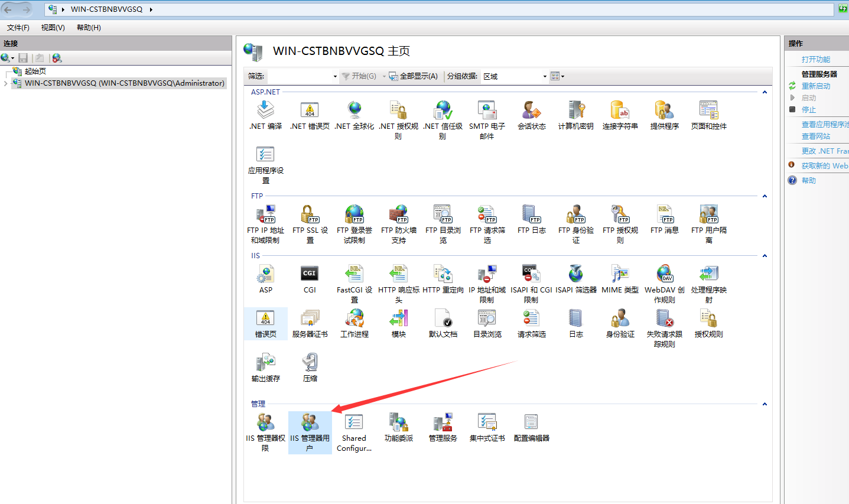Open the Shared Configuration icon
The height and width of the screenshot is (504, 849).
point(354,433)
